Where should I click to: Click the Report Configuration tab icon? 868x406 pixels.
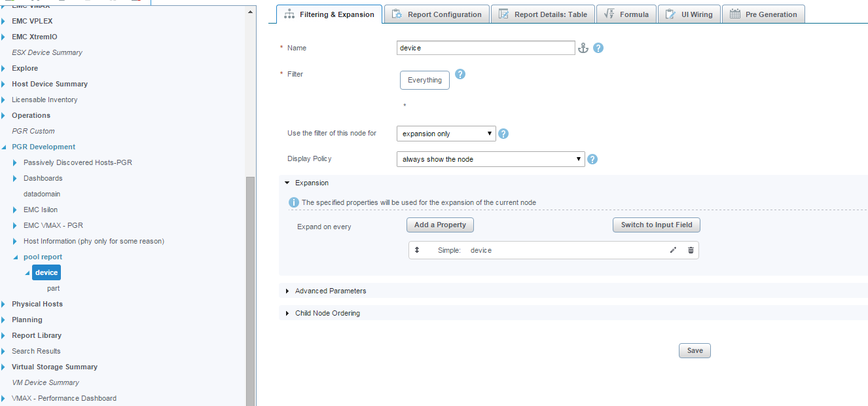click(x=397, y=14)
